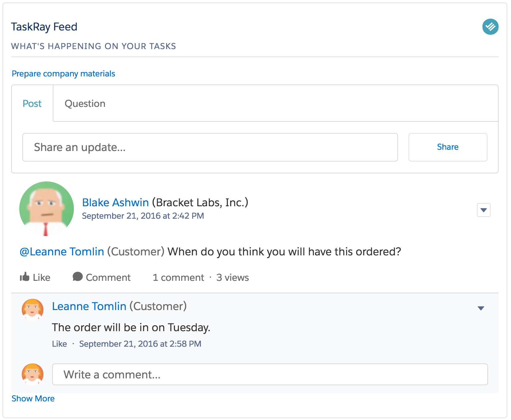Click the speech bubble Comment icon
This screenshot has height=420, width=511.
pyautogui.click(x=78, y=276)
